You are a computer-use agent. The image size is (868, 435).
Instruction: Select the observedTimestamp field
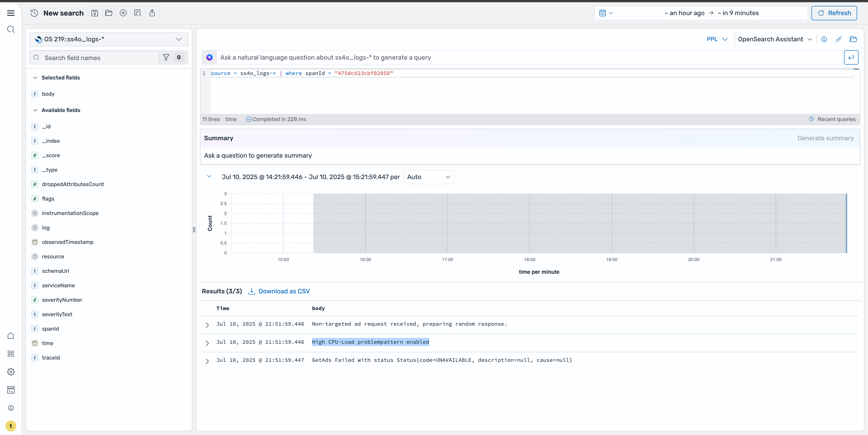coord(68,242)
